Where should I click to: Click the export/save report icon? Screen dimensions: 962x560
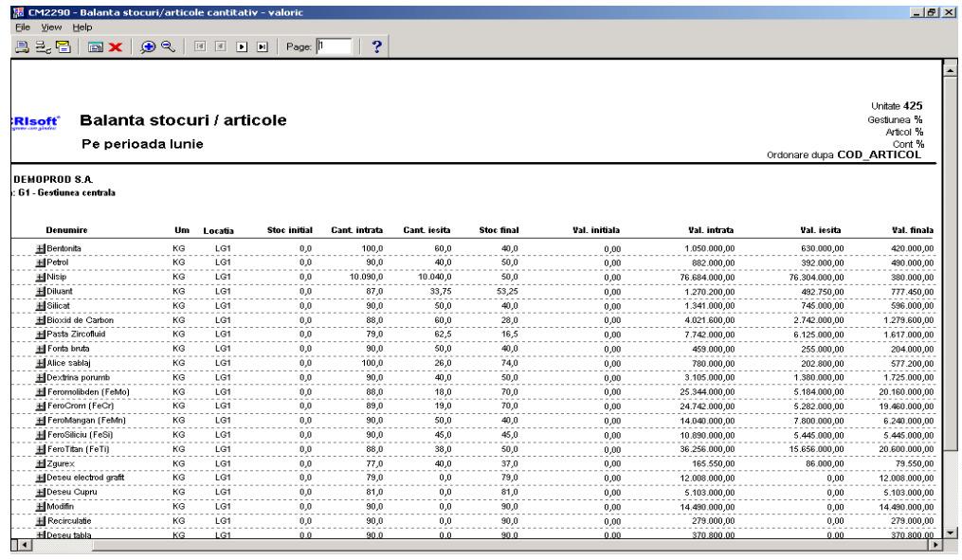[x=95, y=46]
